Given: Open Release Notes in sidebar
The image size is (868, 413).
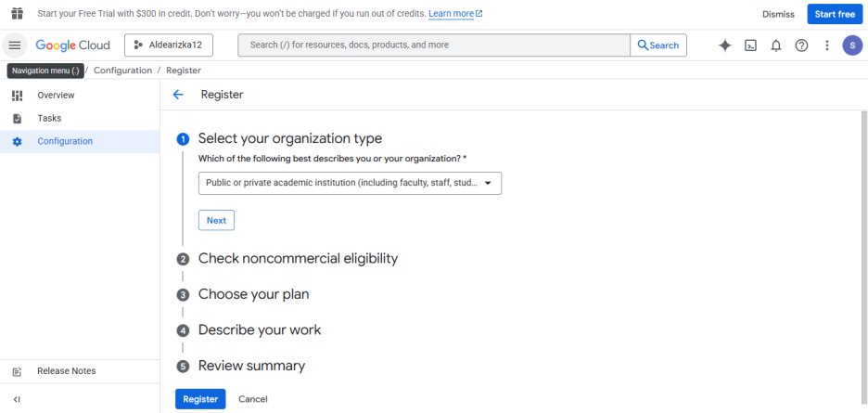Looking at the screenshot, I should point(80,371).
